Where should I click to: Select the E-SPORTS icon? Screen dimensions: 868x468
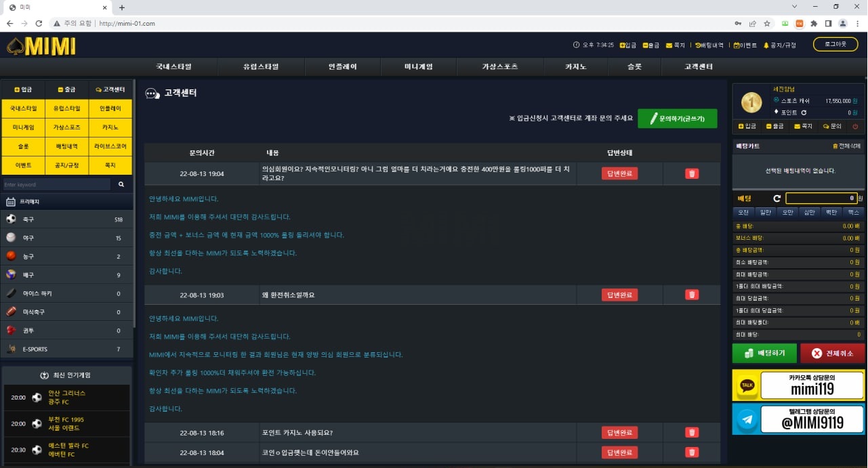pos(11,349)
